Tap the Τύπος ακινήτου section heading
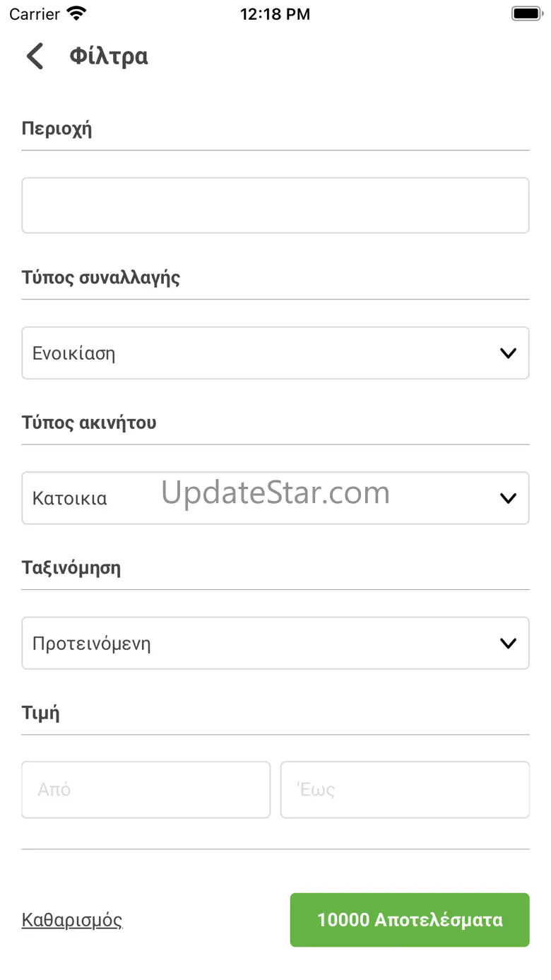Screen dimensions: 551x980 (x=89, y=423)
